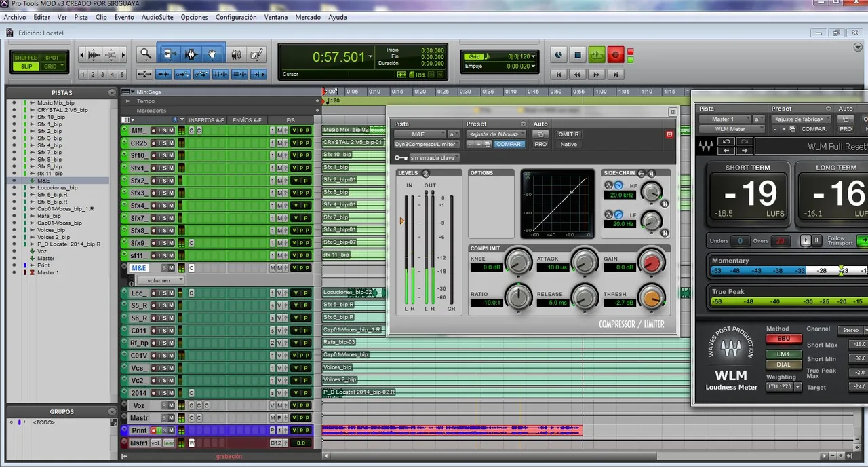Open the Configuración menu
This screenshot has height=467, width=868.
pyautogui.click(x=236, y=17)
